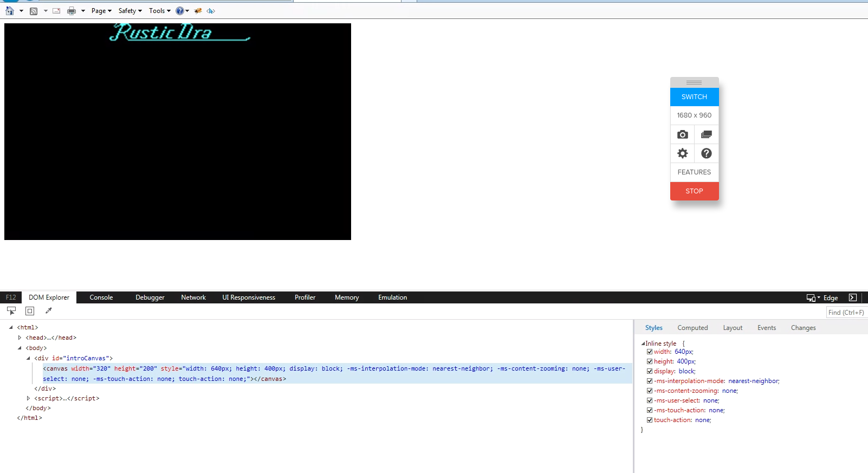The width and height of the screenshot is (868, 473).
Task: Click the 1680 x 960 resolution label
Action: tap(694, 115)
